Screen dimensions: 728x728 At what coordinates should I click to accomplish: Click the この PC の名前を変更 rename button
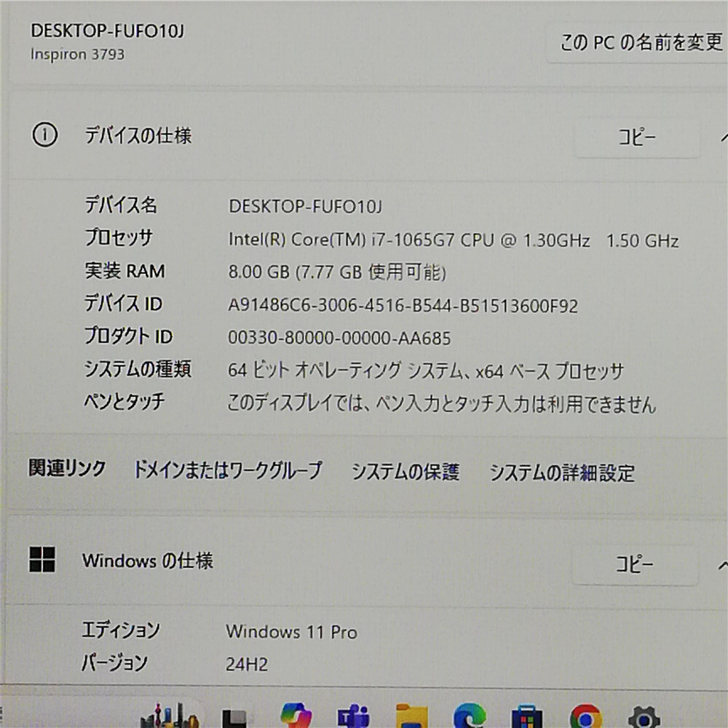pos(638,42)
